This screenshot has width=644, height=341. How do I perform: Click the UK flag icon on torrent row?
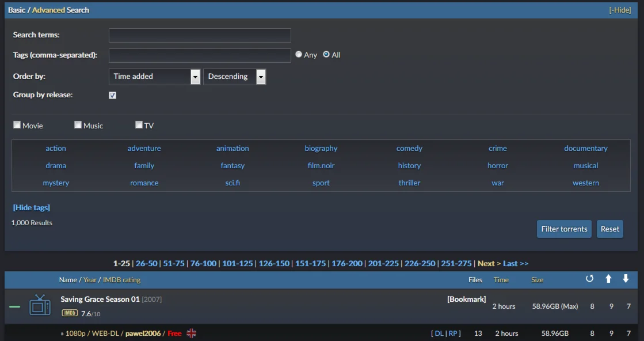point(191,333)
